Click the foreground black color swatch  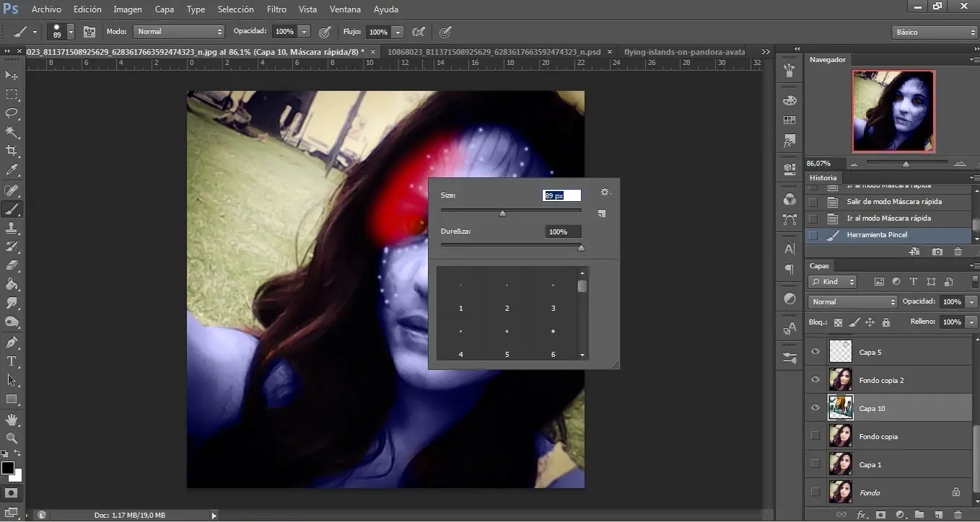coord(7,468)
